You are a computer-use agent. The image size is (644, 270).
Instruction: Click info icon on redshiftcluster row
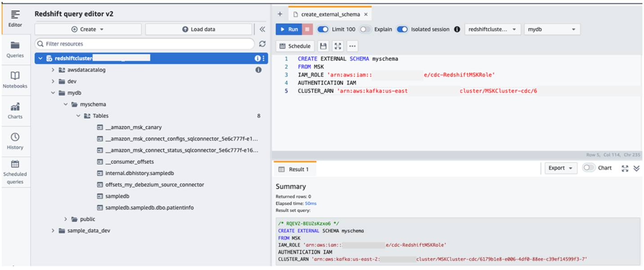coord(258,58)
